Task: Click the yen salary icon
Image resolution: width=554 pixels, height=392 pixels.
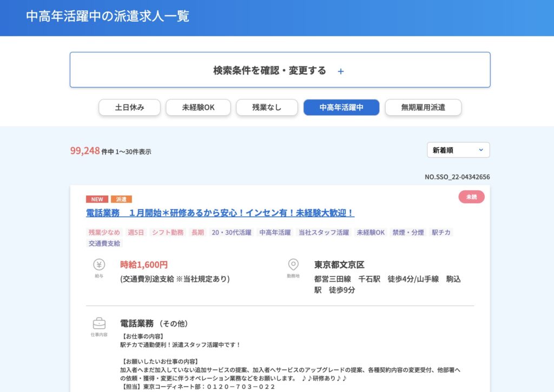Action: pyautogui.click(x=99, y=264)
